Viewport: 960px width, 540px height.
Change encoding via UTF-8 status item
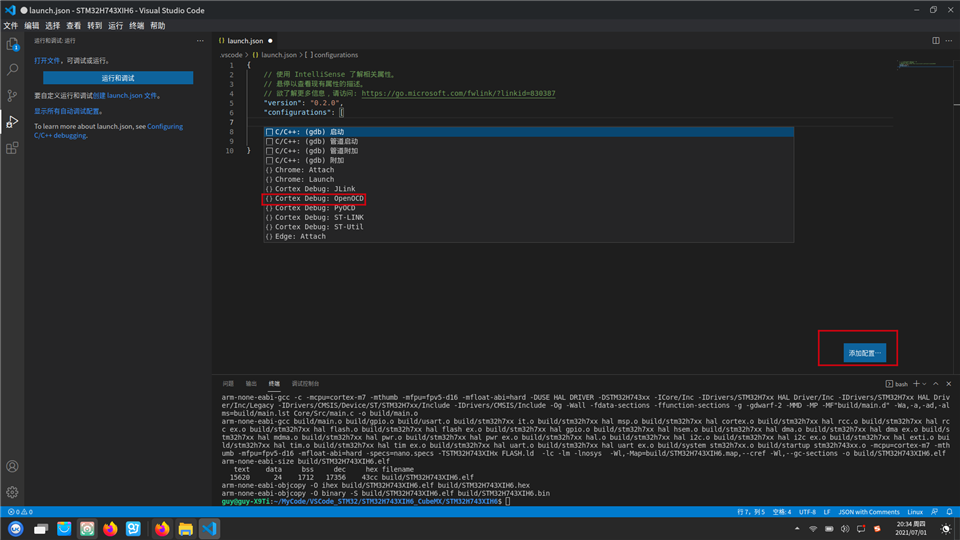click(x=807, y=512)
